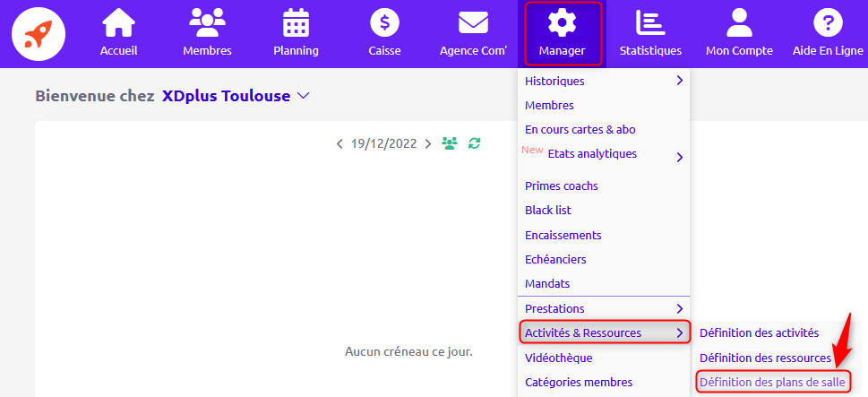
Task: Select Définition des plans de salle
Action: click(x=772, y=382)
